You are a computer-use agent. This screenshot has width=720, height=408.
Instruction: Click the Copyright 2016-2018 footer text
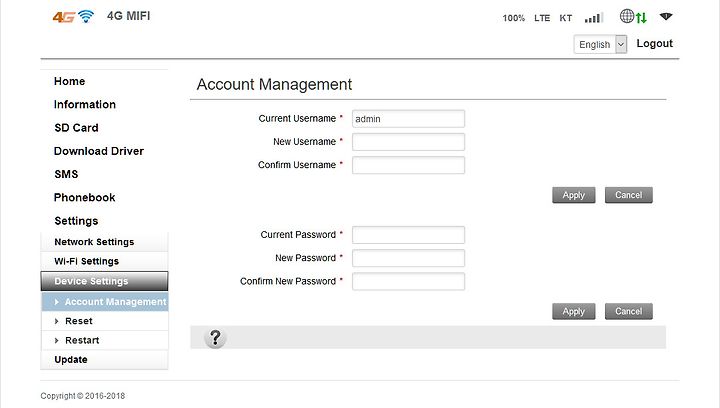pos(83,396)
